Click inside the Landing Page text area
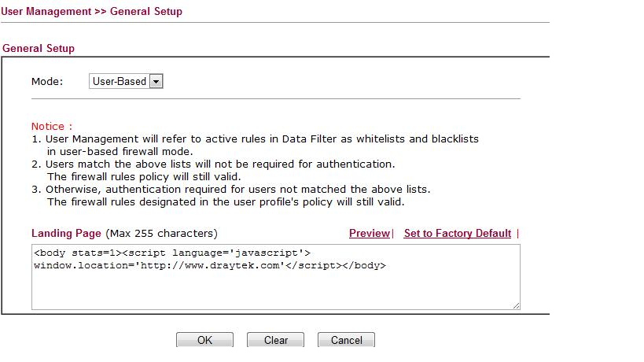 point(275,287)
